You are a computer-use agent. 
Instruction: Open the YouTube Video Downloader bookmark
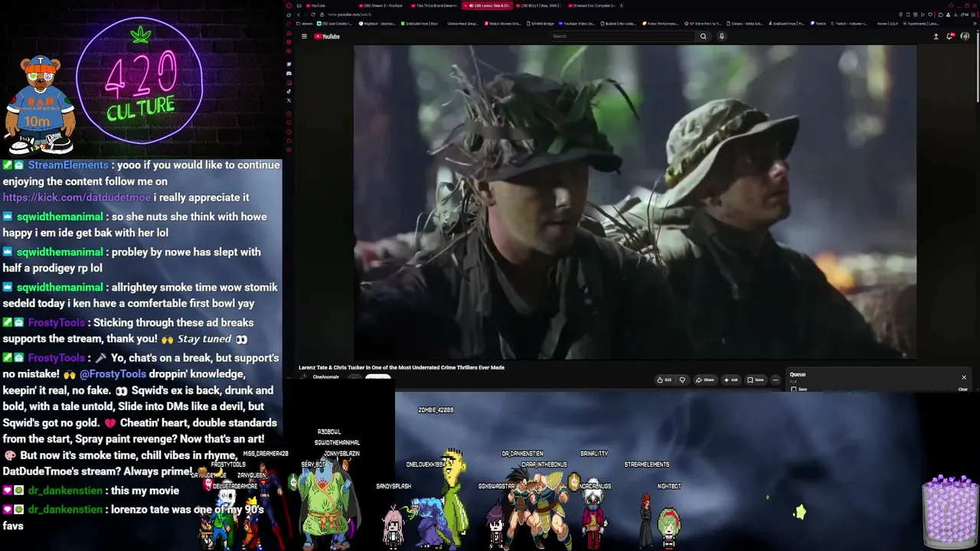point(577,24)
